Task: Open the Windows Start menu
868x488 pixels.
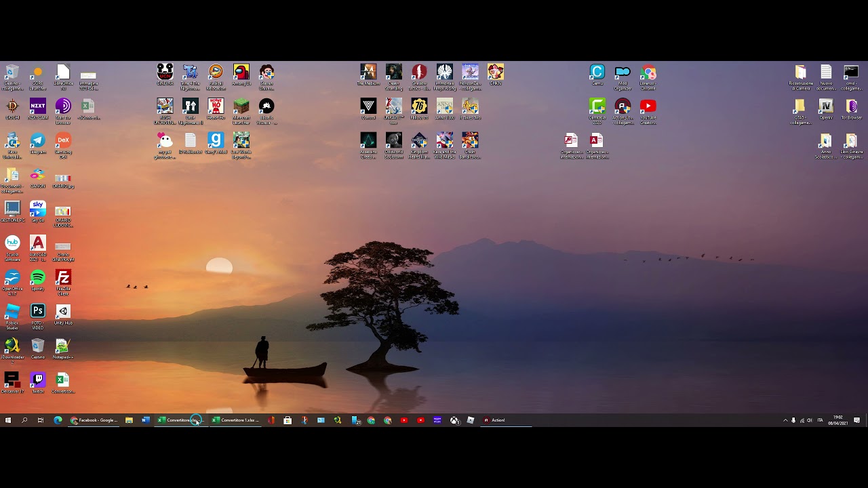Action: click(8, 420)
